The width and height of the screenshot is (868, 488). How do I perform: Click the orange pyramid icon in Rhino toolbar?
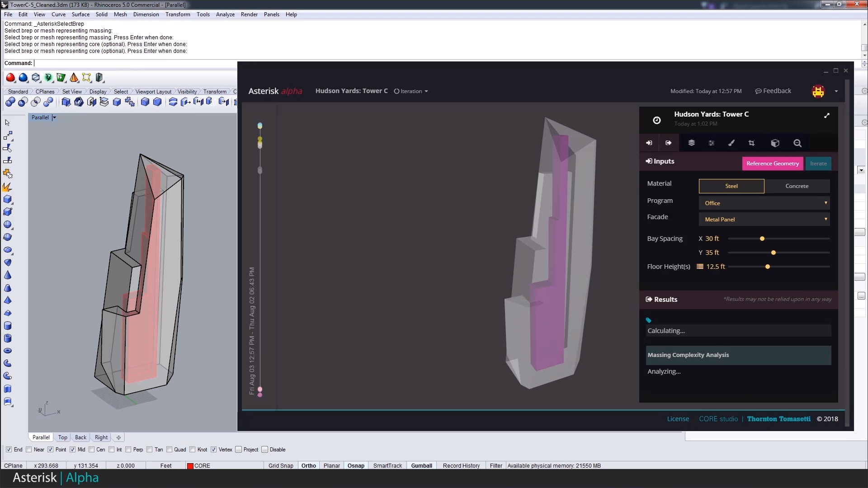(x=74, y=78)
